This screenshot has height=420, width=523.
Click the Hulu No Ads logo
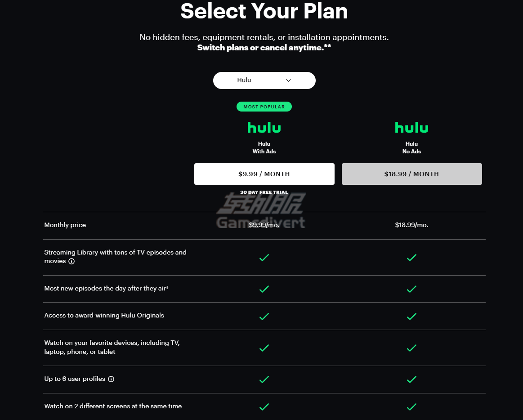pyautogui.click(x=411, y=127)
